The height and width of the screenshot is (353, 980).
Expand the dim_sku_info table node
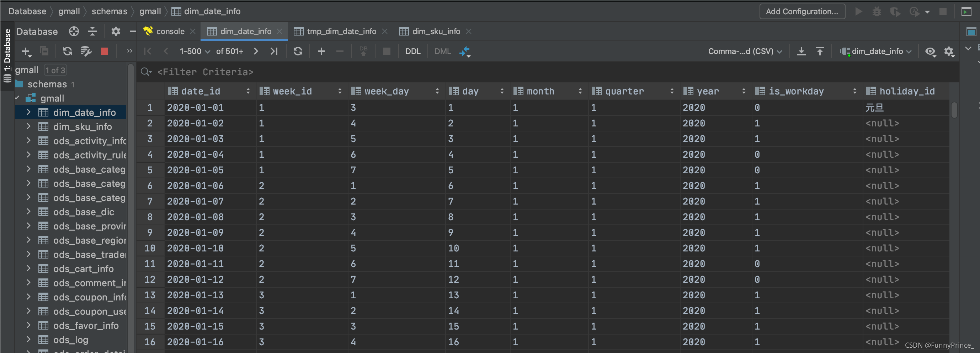pyautogui.click(x=28, y=126)
